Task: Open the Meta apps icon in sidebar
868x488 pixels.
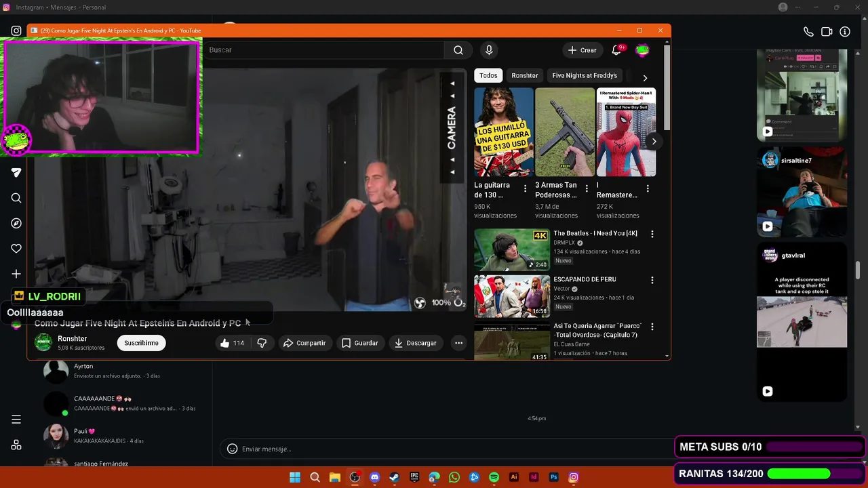Action: coord(16,445)
